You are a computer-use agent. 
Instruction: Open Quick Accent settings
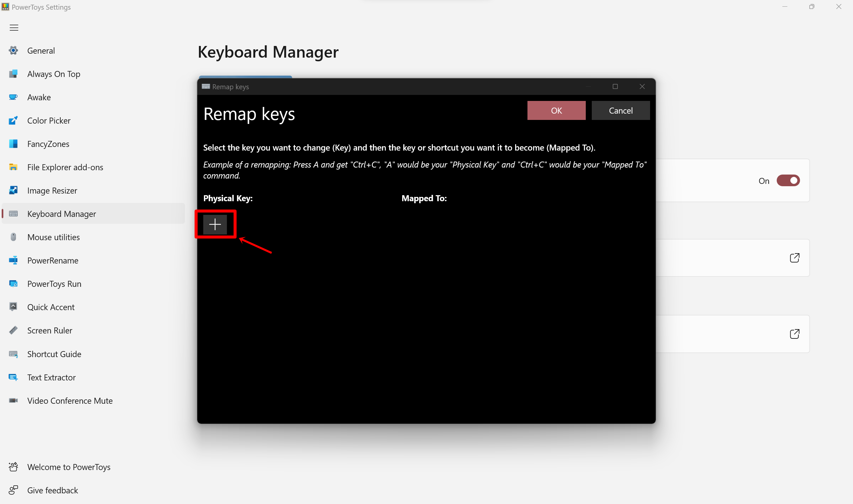tap(51, 307)
